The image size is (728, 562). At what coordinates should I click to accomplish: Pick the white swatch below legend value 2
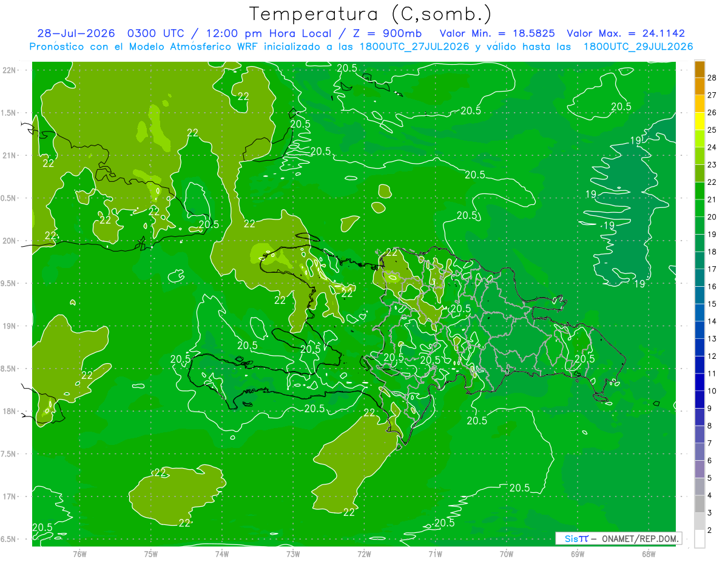(x=699, y=539)
